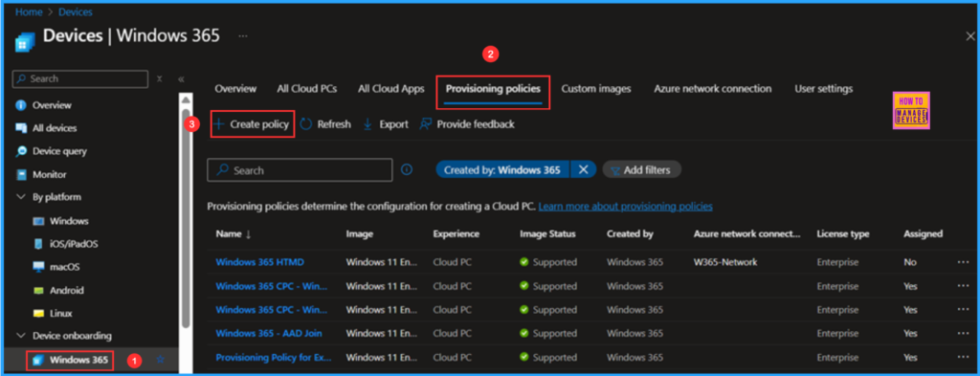The width and height of the screenshot is (980, 376).
Task: Sort by the Experience column header
Action: click(x=457, y=234)
